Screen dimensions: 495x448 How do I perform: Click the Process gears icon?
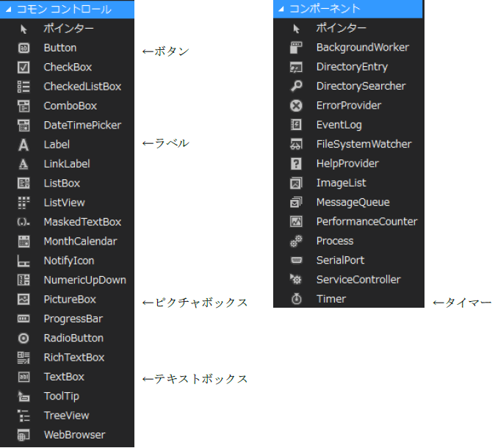click(x=297, y=241)
